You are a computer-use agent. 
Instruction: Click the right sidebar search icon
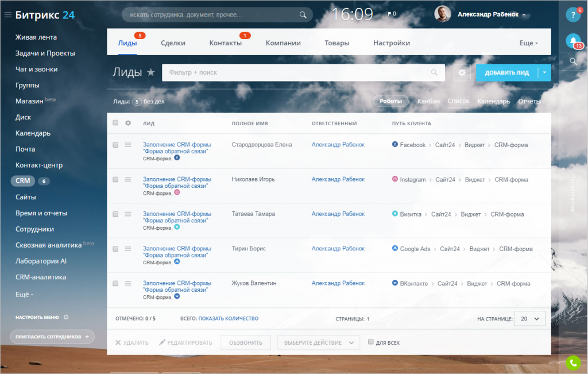(573, 61)
